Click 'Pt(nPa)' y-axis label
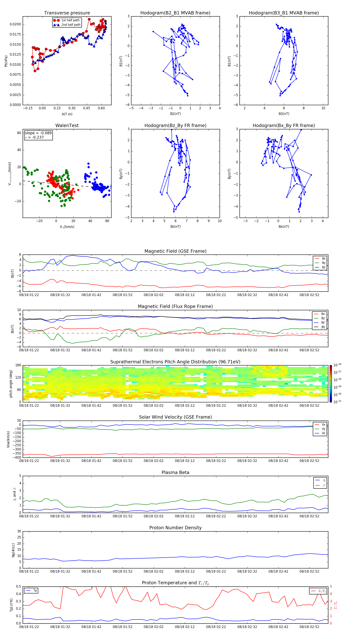Viewport: 351px width, 644px height. click(6, 61)
